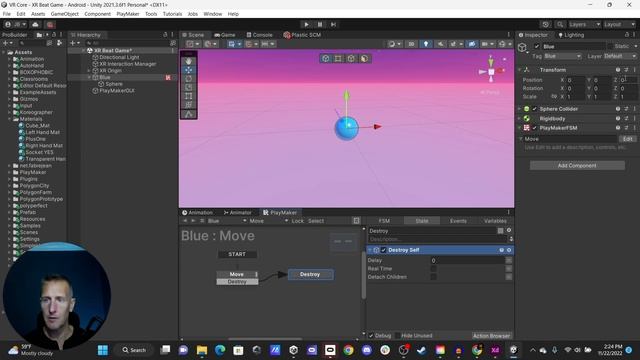Open the Layout dropdown
640x360 pixels.
point(619,24)
